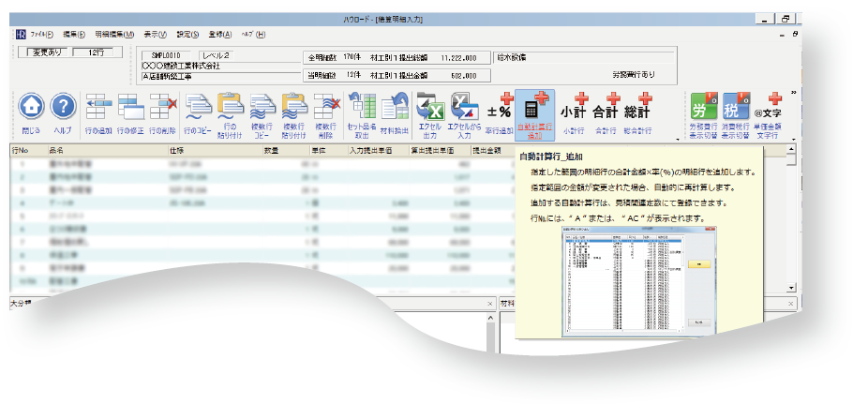Image resolution: width=868 pixels, height=404 pixels.
Task: Click the 行の削除 icon
Action: click(x=160, y=110)
